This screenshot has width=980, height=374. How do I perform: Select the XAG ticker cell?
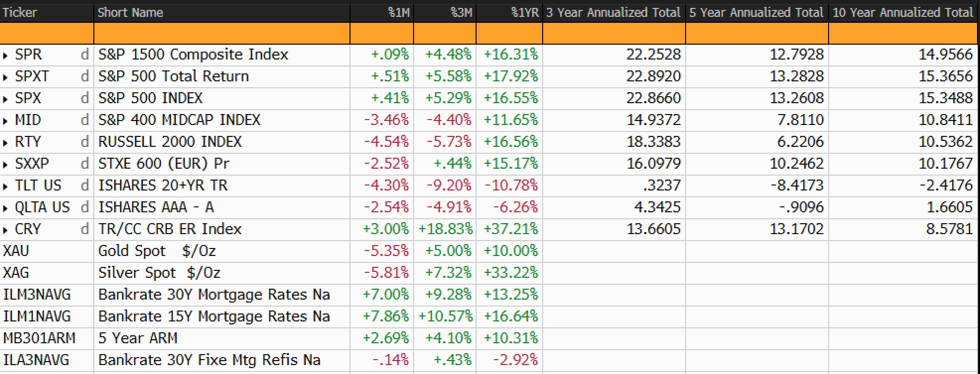pos(47,273)
